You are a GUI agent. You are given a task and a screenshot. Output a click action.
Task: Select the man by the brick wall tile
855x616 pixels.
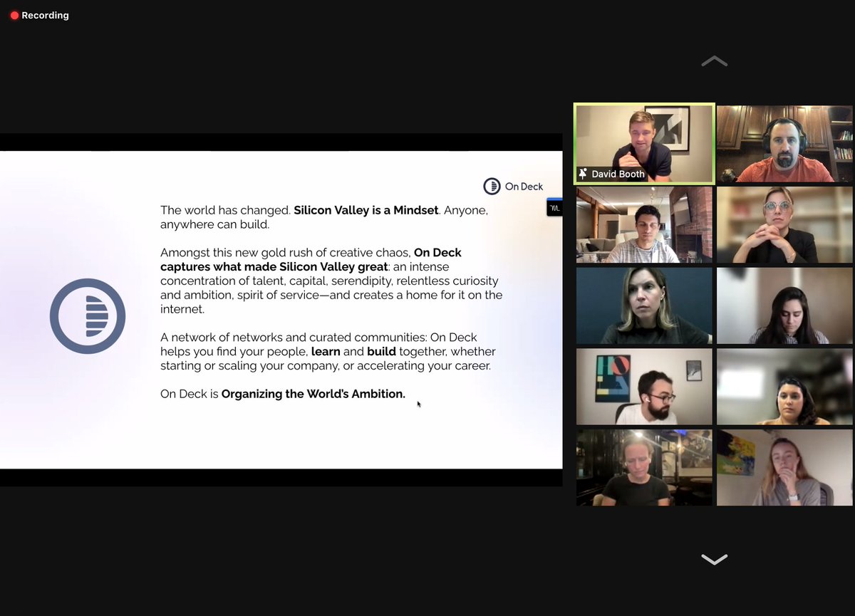pyautogui.click(x=644, y=225)
